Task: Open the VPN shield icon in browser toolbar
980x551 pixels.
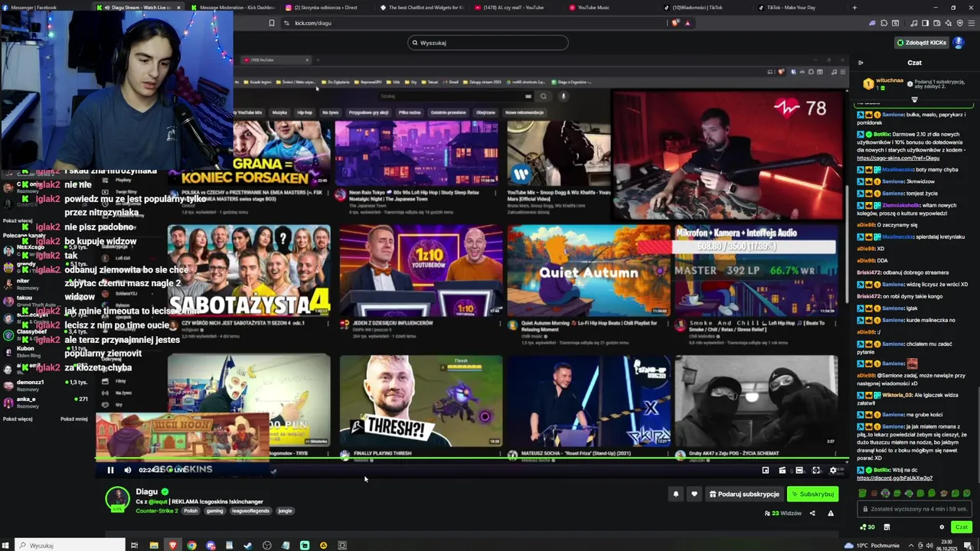Action: pyautogui.click(x=960, y=23)
